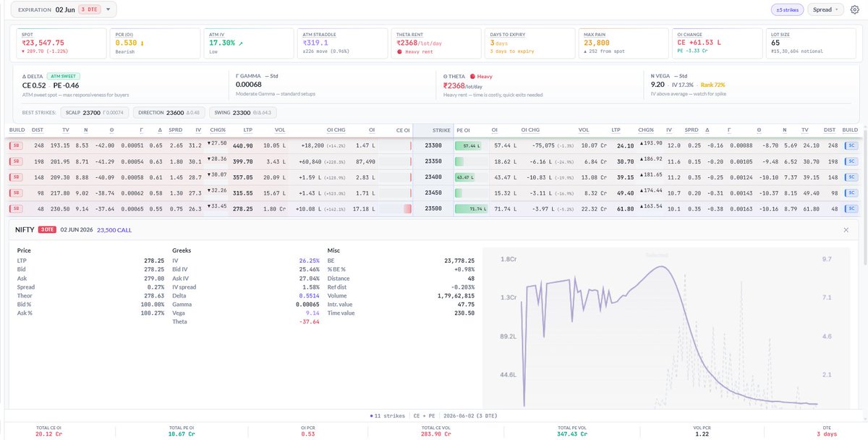Click the PE OI bar showing 57.44 L
868x440 pixels.
(469, 146)
